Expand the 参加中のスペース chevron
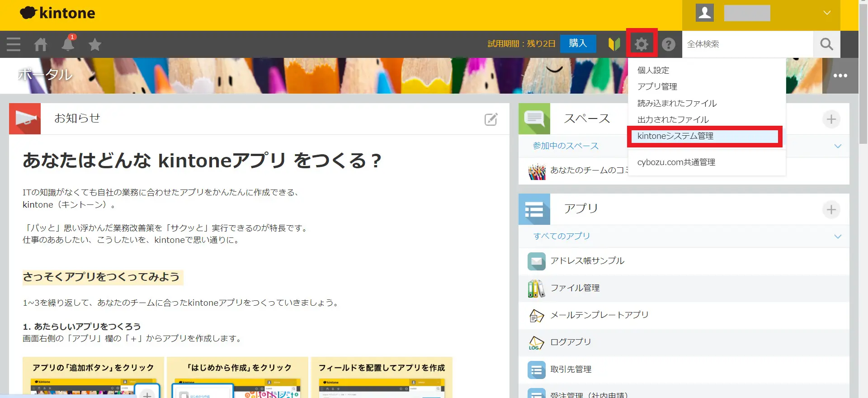The height and width of the screenshot is (398, 868). (x=838, y=146)
